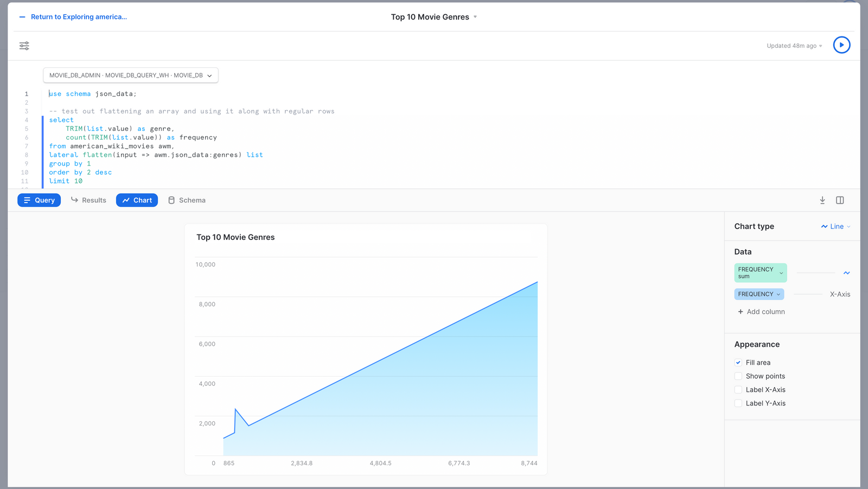Enable Show points on the chart

coord(738,376)
